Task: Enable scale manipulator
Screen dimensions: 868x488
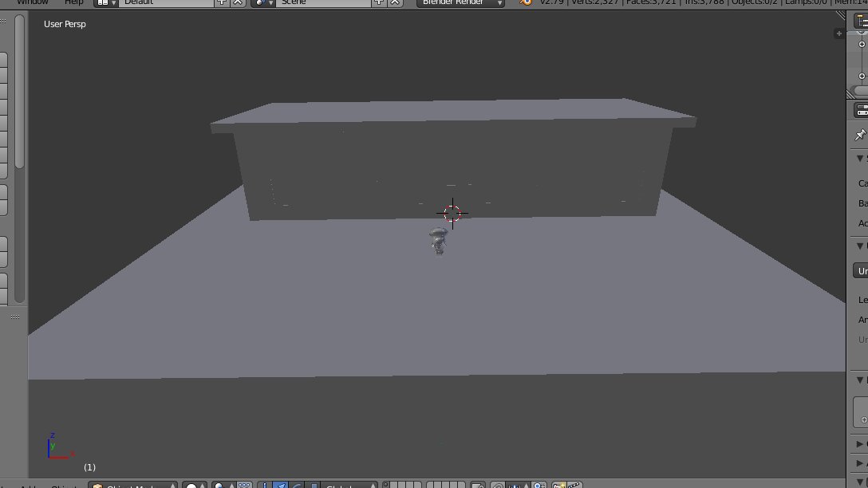Action: point(313,486)
